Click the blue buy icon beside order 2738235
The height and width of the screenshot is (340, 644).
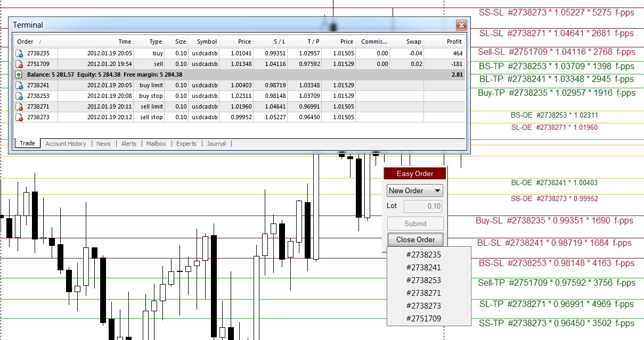pos(19,53)
